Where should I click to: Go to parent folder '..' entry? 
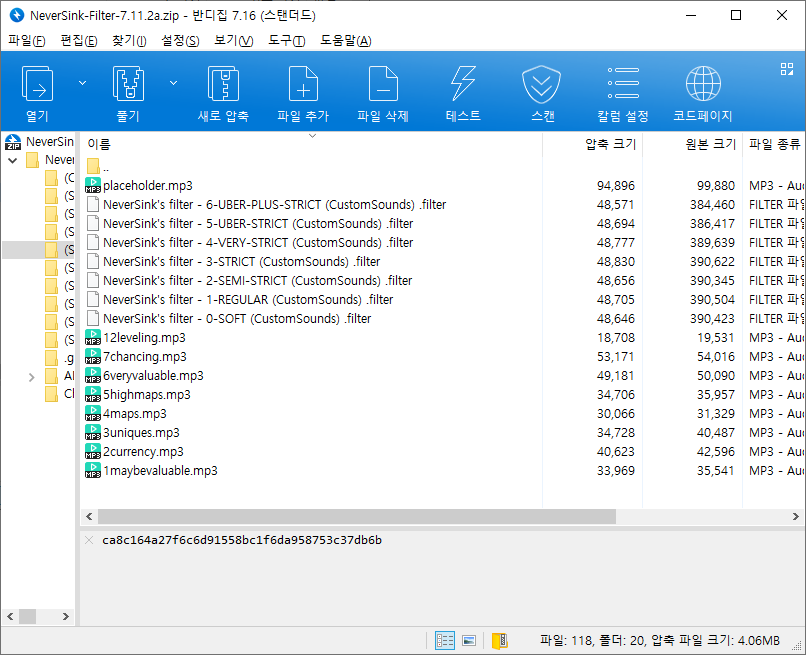[x=98, y=167]
